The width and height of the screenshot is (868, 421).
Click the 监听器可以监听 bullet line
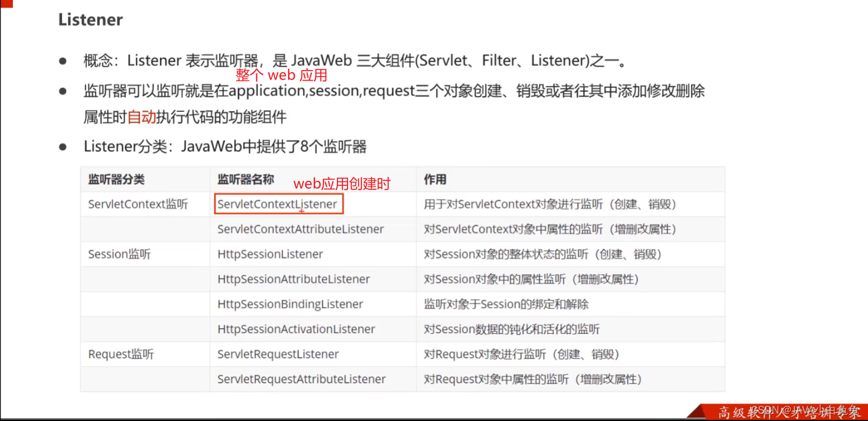[x=394, y=91]
